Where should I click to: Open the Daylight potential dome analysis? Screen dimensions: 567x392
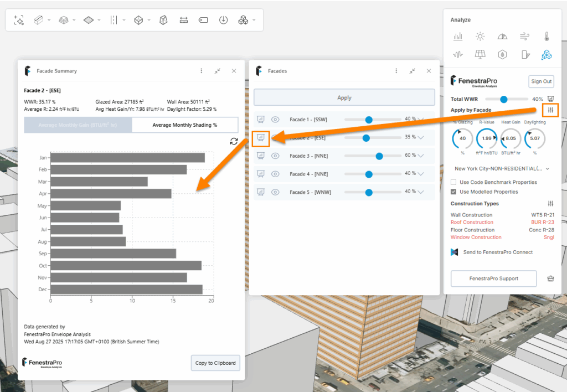click(x=502, y=36)
